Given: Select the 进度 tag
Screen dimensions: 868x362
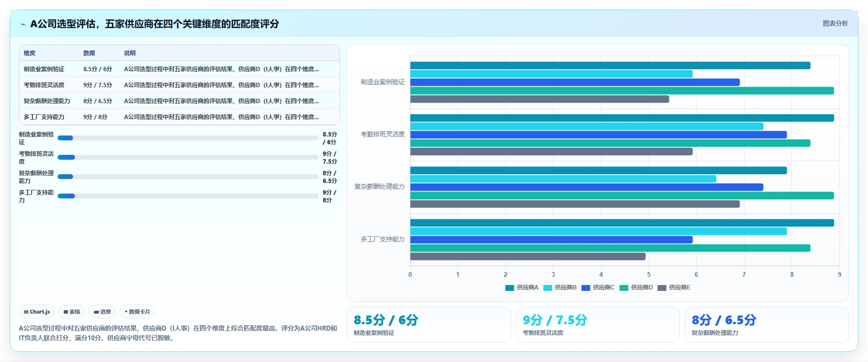Looking at the screenshot, I should [x=102, y=312].
